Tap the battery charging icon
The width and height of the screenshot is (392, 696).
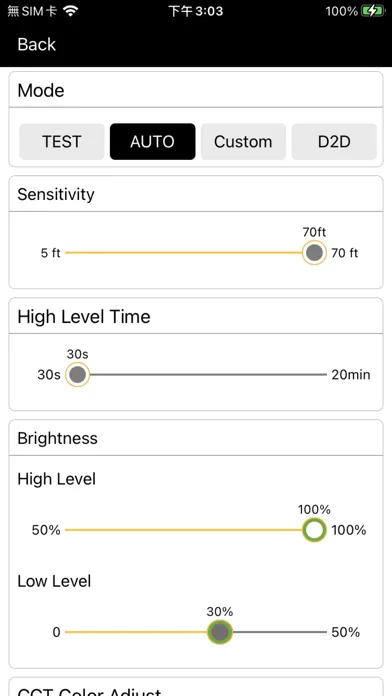point(372,11)
